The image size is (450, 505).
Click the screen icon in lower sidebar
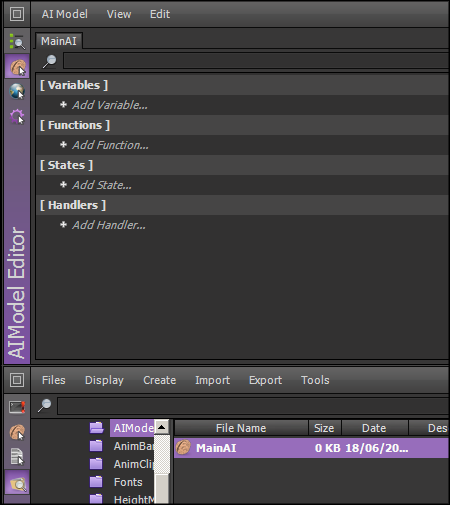(x=17, y=407)
